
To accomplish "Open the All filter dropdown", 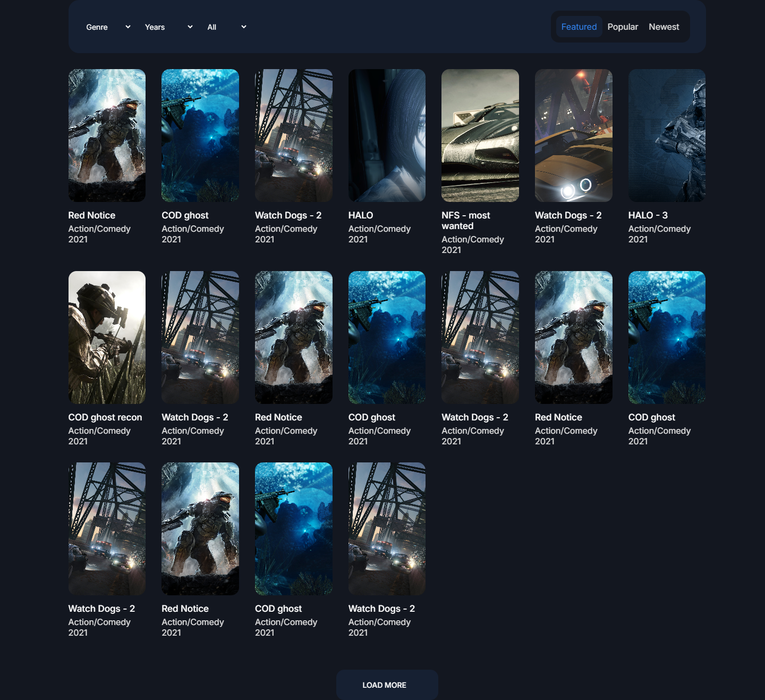I will tap(226, 27).
